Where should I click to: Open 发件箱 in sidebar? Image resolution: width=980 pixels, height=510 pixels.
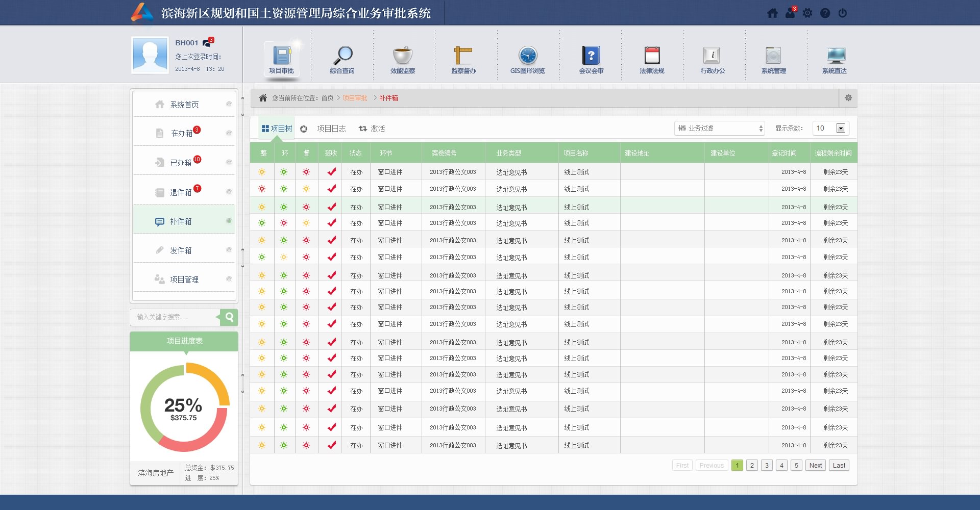tap(184, 250)
